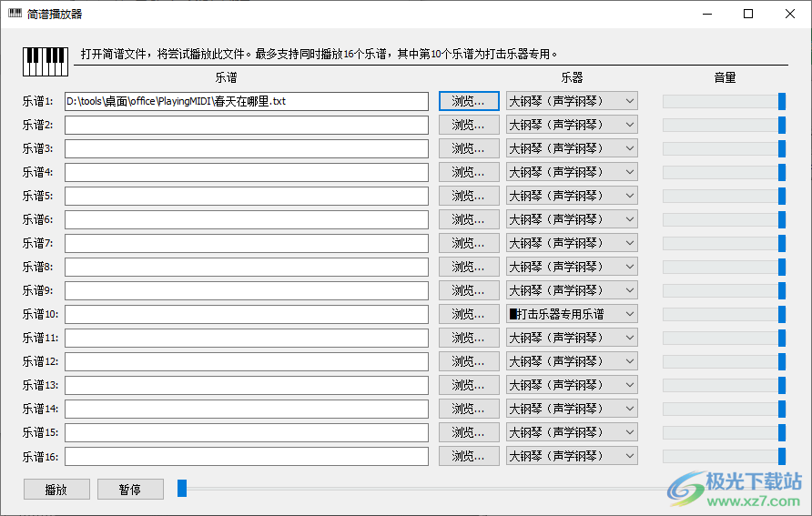Browse for 乐谱6 file
Image resolution: width=812 pixels, height=516 pixels.
(469, 219)
